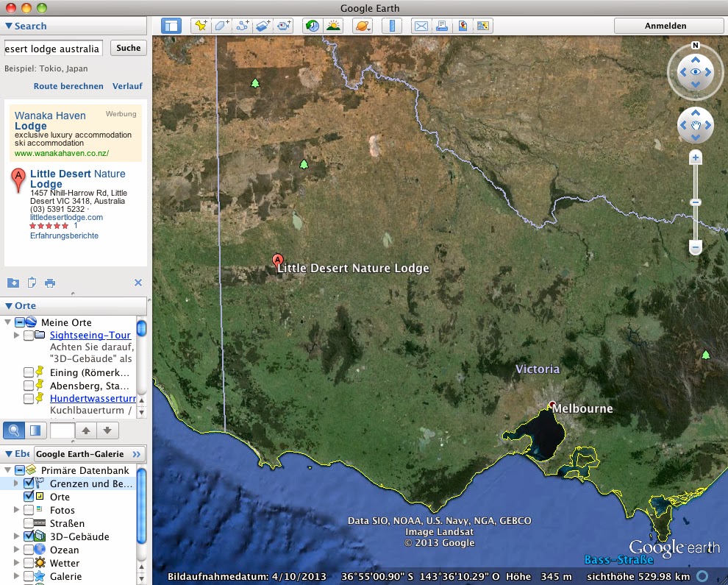Open the Google Earth-Galerie tab
This screenshot has height=585, width=728.
coord(89,454)
